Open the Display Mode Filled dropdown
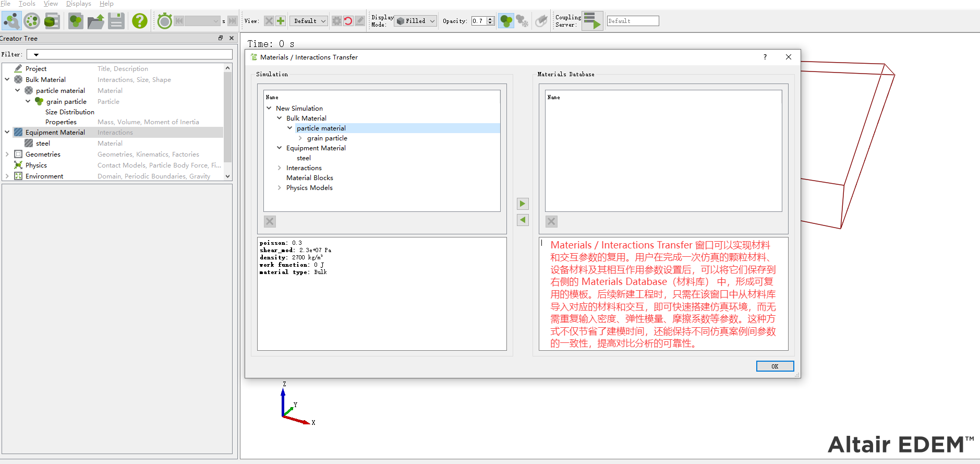 [415, 21]
